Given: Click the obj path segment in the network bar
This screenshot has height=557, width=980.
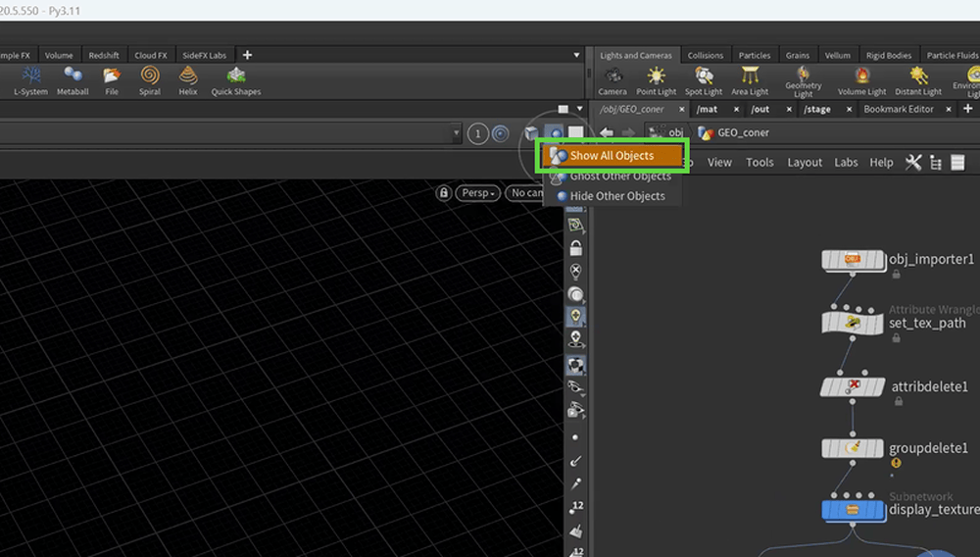Looking at the screenshot, I should tap(675, 132).
